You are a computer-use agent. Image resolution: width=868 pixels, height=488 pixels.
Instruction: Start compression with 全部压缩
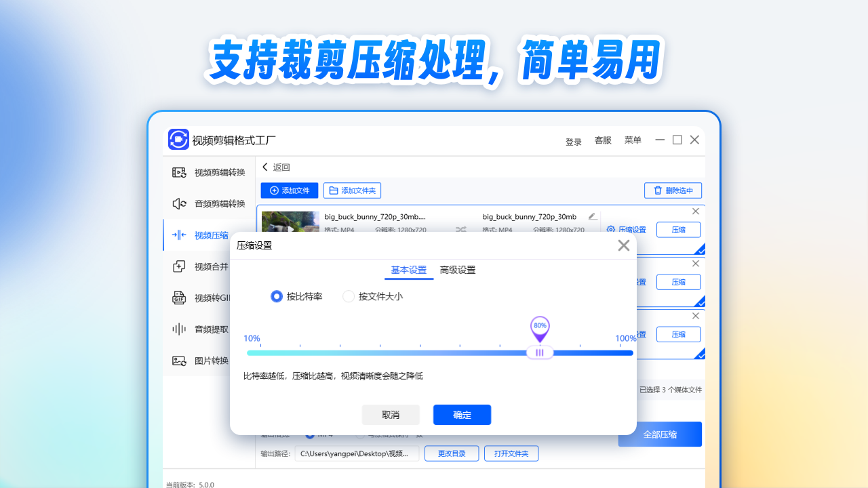tap(659, 434)
